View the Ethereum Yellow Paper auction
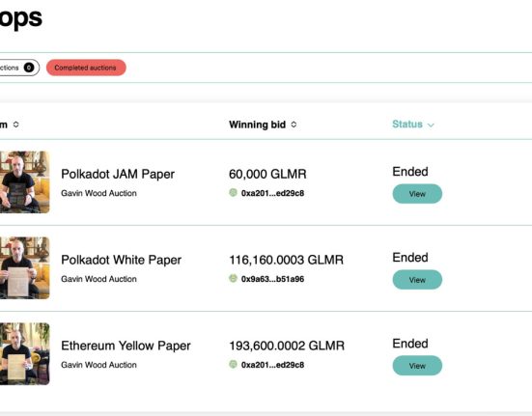This screenshot has height=416, width=532. click(x=417, y=366)
